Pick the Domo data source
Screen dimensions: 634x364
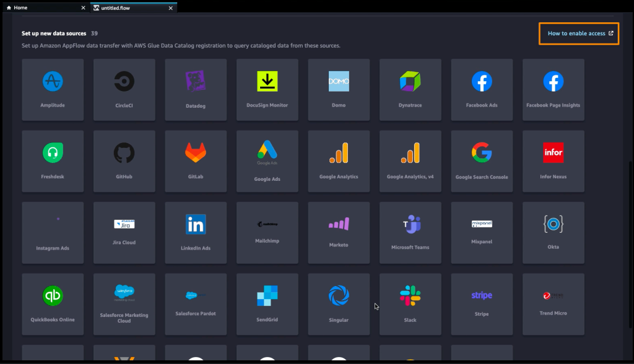[339, 90]
